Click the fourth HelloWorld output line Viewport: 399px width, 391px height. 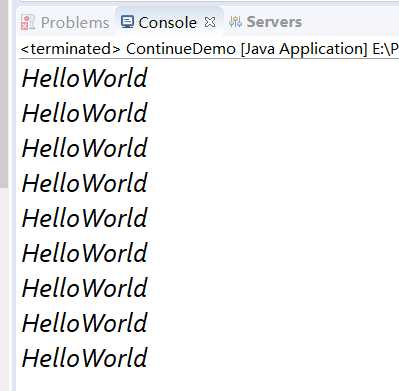pos(85,183)
